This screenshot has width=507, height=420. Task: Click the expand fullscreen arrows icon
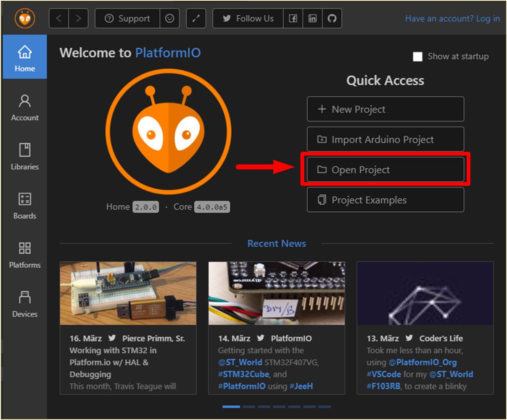(x=196, y=18)
